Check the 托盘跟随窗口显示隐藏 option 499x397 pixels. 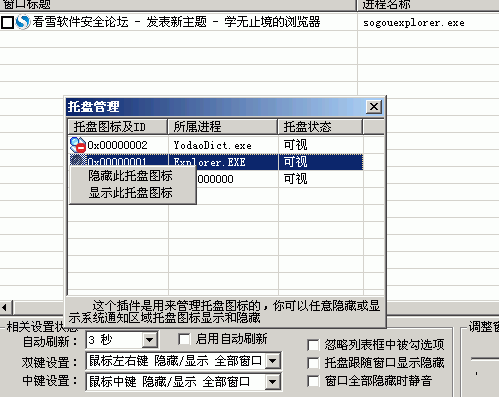[313, 363]
